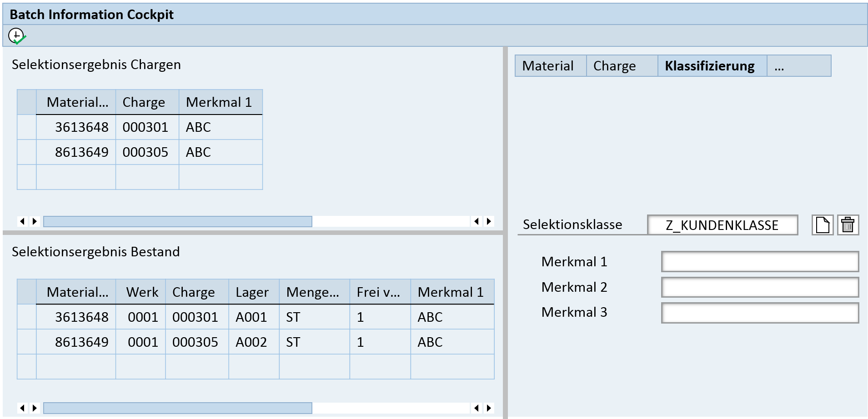This screenshot has width=868, height=419.
Task: Click right arrow next to left arrow of Chargen scrollbar
Action: (35, 221)
